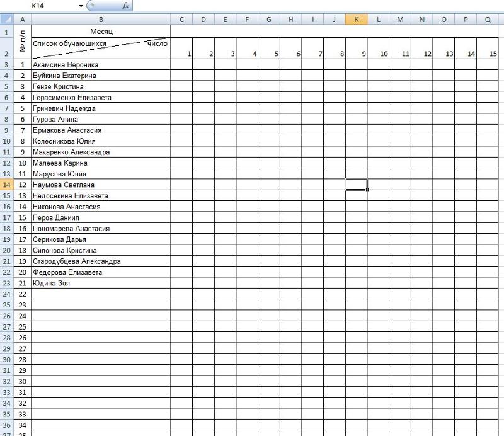Screen dimensions: 504x436
Task: Click the cell Недосекина Елизавета
Action: (x=101, y=196)
